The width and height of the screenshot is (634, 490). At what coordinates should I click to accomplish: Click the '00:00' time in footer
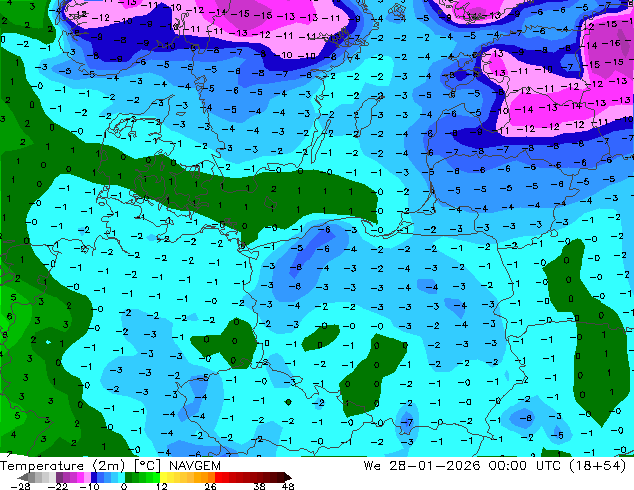click(x=507, y=466)
